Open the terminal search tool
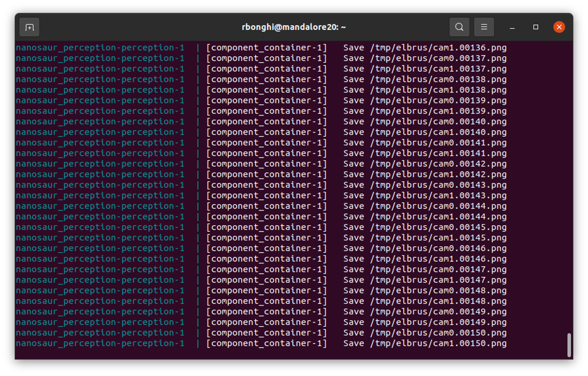The width and height of the screenshot is (588, 376). tap(459, 27)
